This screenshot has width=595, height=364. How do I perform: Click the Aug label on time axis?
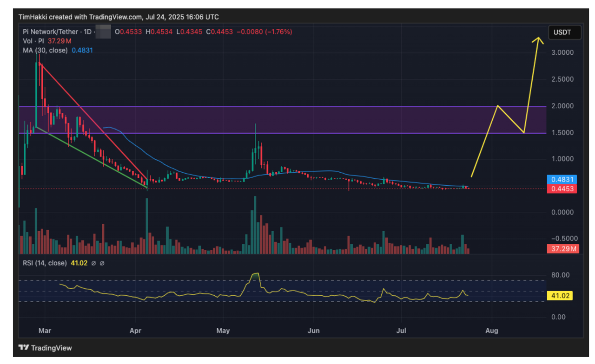pyautogui.click(x=491, y=331)
